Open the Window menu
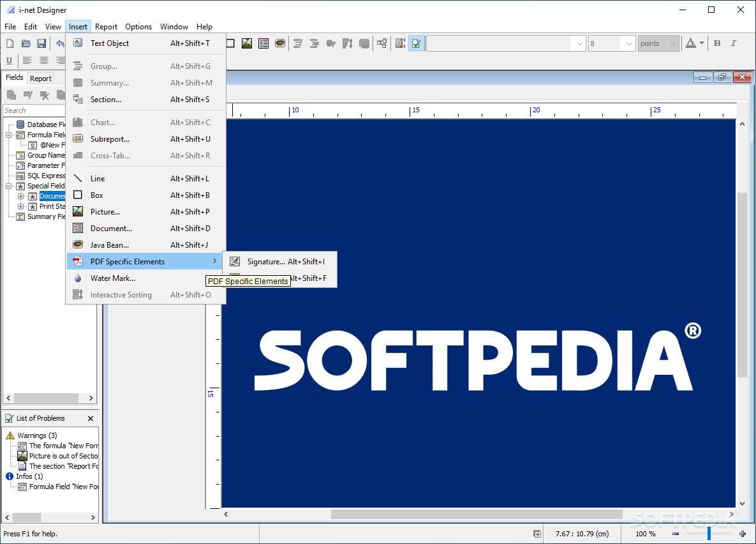The height and width of the screenshot is (544, 756). pyautogui.click(x=174, y=27)
